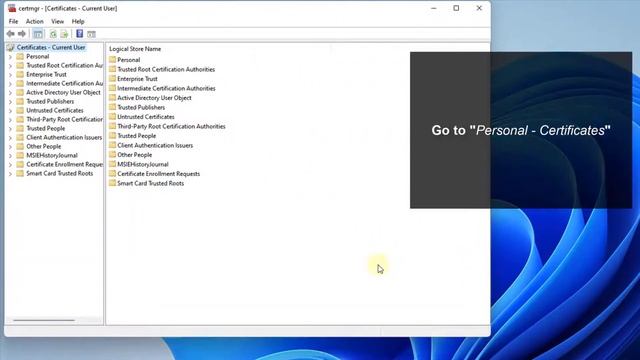Click the Certificates root node icon in tree
Screen dimensions: 640x360
point(11,47)
